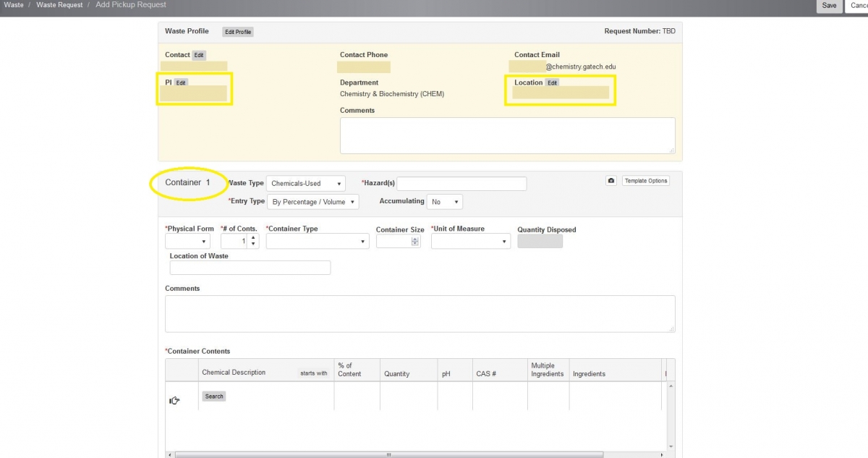
Task: Select the Physical Form dropdown
Action: point(187,242)
